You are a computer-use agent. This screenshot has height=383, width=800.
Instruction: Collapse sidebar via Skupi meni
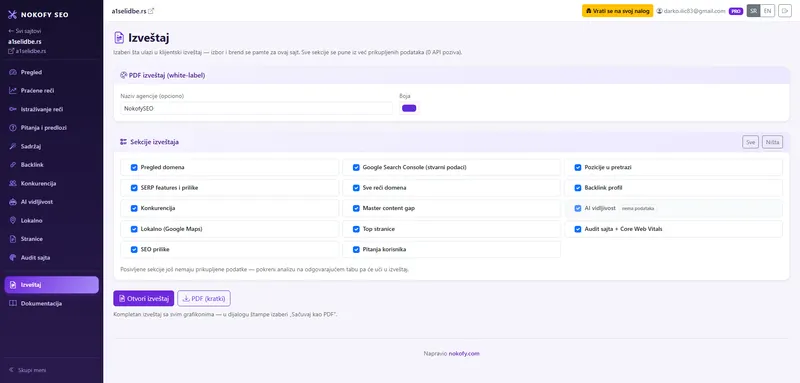[x=28, y=370]
